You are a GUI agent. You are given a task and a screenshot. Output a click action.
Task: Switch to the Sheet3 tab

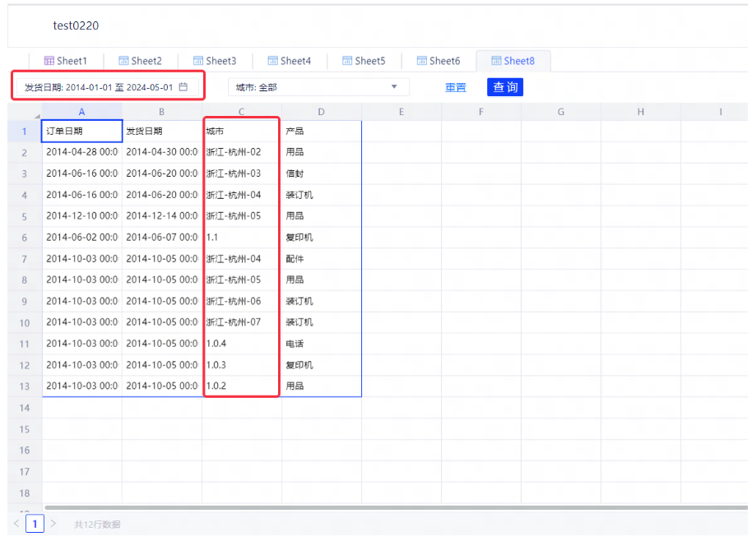(x=214, y=61)
